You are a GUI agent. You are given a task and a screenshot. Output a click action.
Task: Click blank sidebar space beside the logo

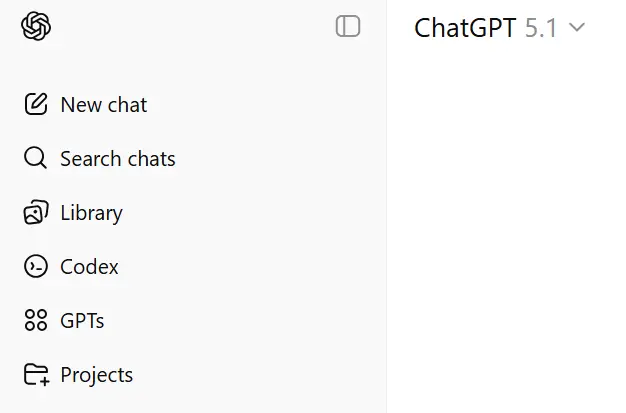[192, 26]
